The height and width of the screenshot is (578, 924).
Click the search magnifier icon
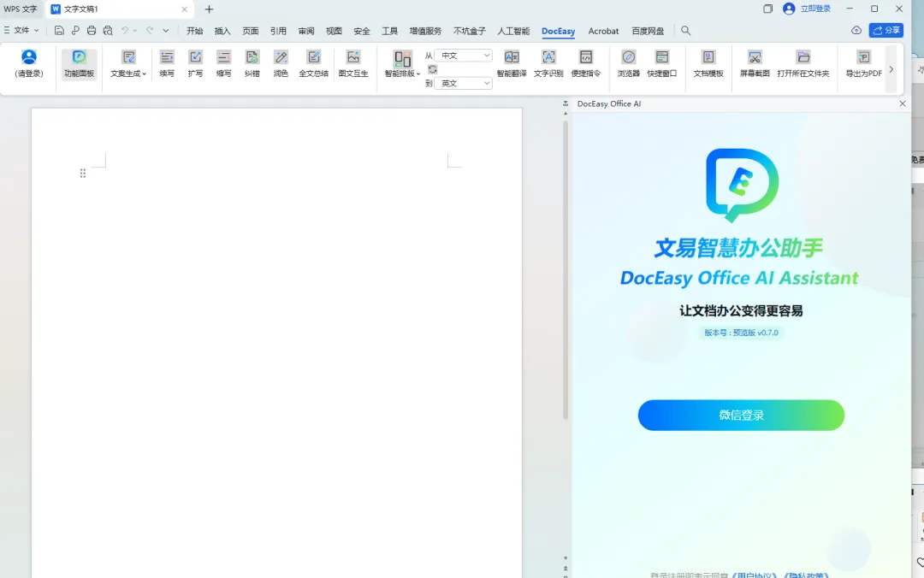[686, 31]
